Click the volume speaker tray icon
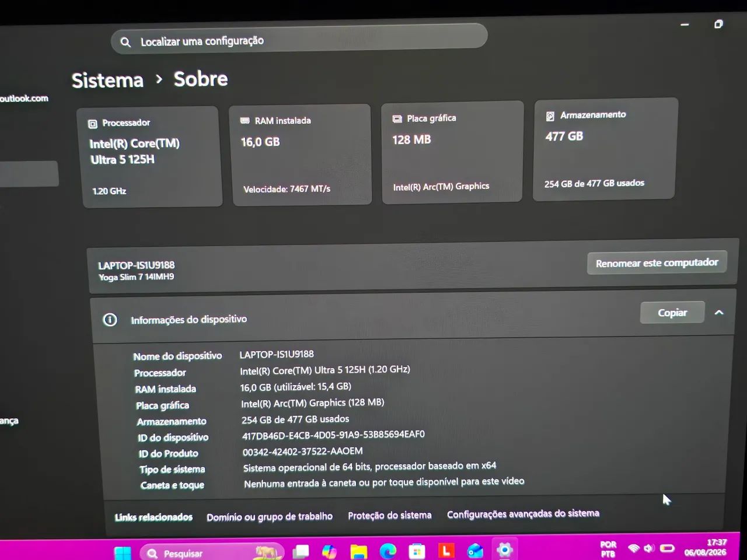Viewport: 747px width, 560px height. 649,548
